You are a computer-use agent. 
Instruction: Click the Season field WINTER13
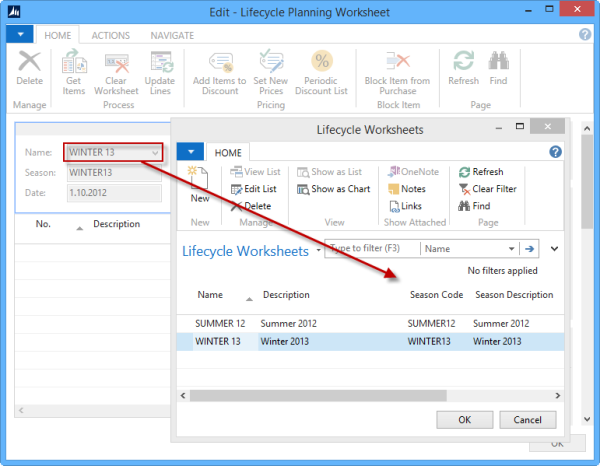pos(114,173)
